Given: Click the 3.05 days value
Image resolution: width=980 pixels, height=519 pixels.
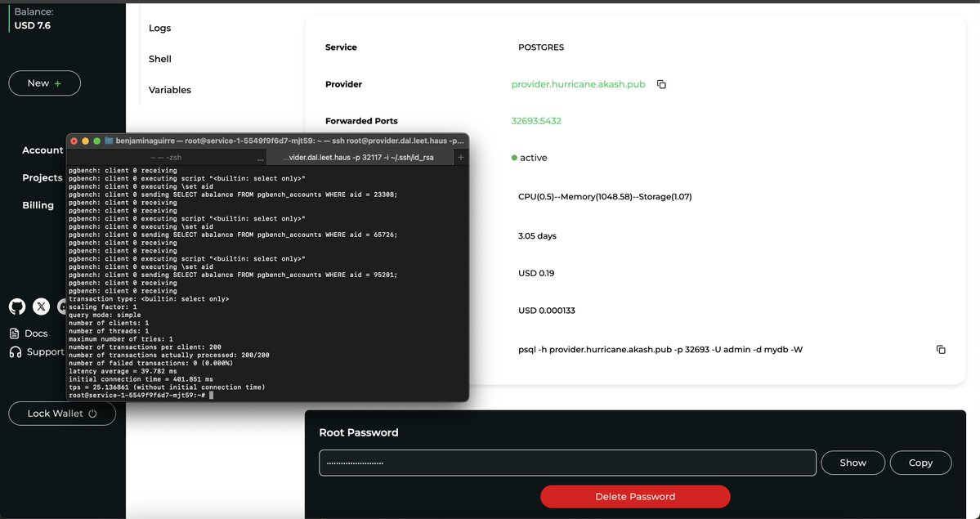Looking at the screenshot, I should pyautogui.click(x=538, y=236).
